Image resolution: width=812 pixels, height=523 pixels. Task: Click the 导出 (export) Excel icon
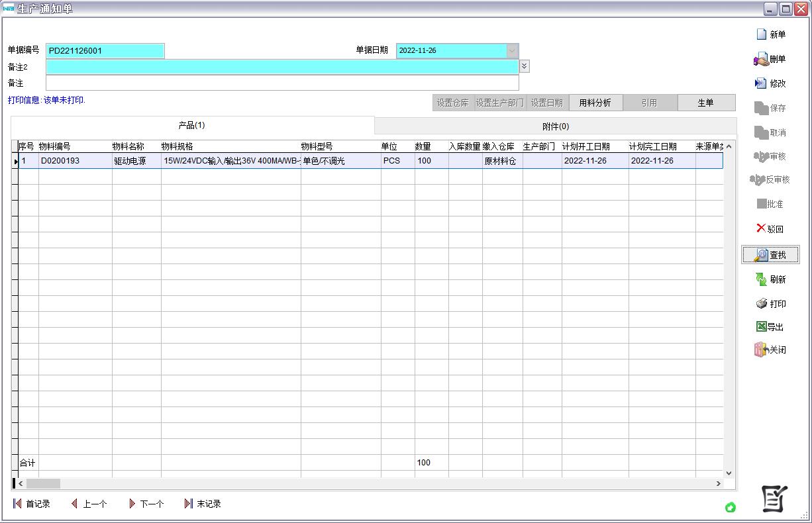click(x=762, y=327)
